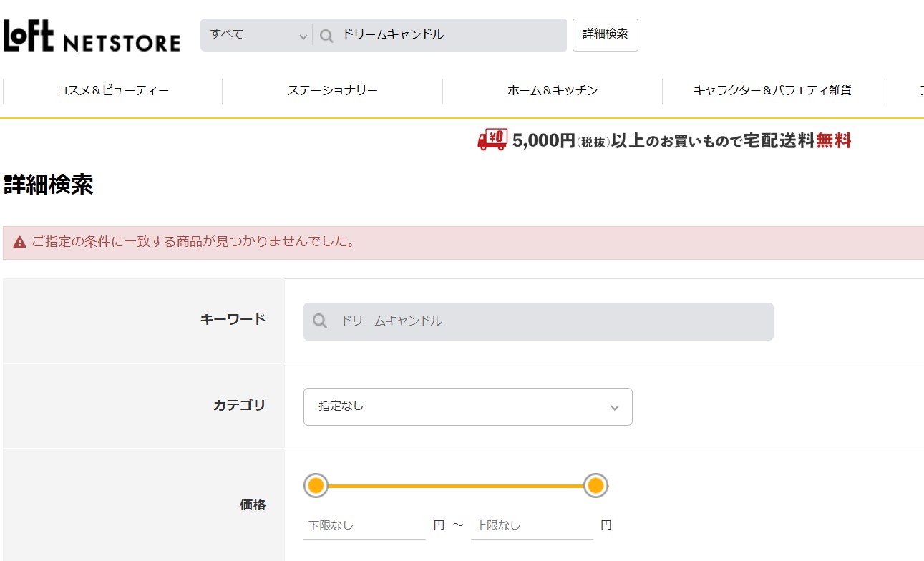Click the red delivery truck icon
The image size is (924, 561).
492,140
